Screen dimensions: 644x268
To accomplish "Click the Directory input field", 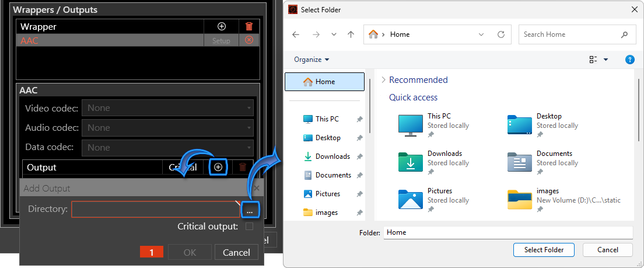I will tap(156, 209).
